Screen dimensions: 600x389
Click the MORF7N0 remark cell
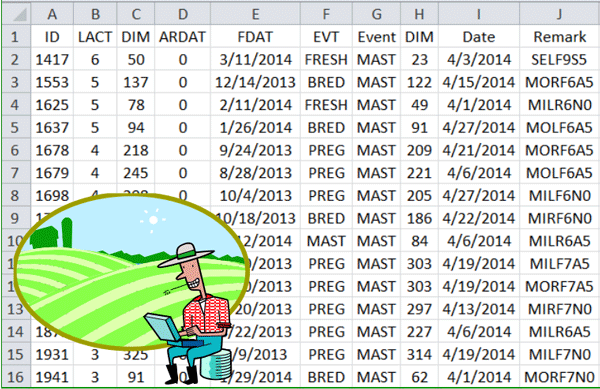[x=559, y=377]
